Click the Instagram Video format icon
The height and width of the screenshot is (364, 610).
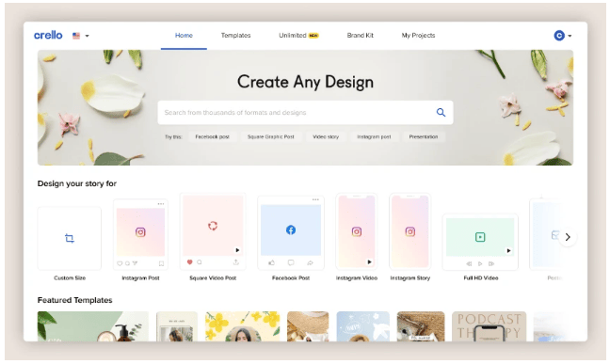tap(357, 231)
